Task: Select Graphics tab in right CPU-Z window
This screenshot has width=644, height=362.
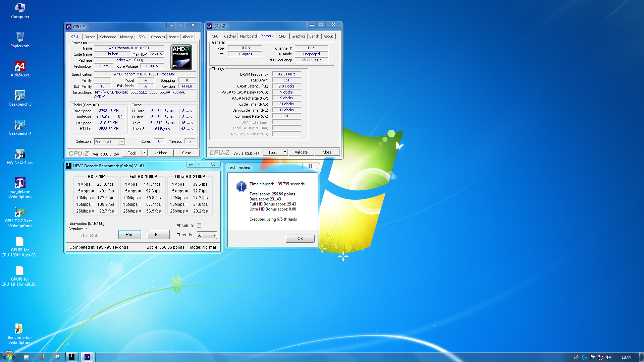Action: pos(298,36)
